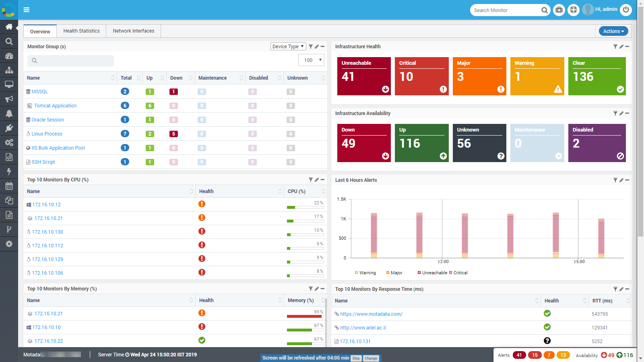Open the MSSQL monitor group
Image resolution: width=644 pixels, height=362 pixels.
39,92
